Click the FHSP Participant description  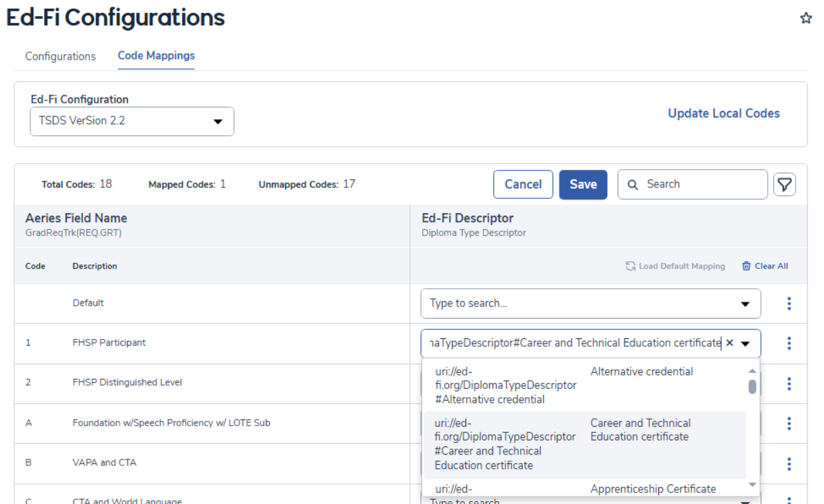coord(109,342)
